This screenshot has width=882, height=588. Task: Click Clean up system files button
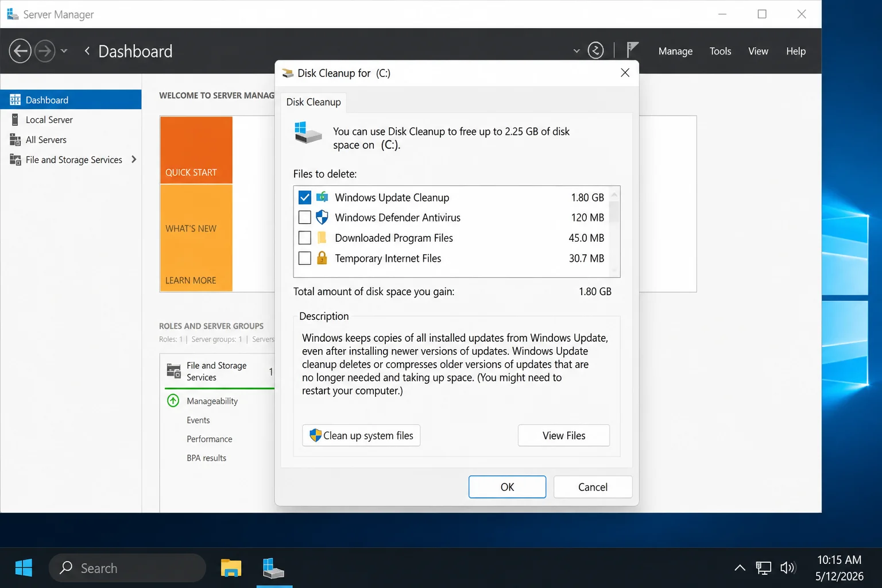(361, 435)
